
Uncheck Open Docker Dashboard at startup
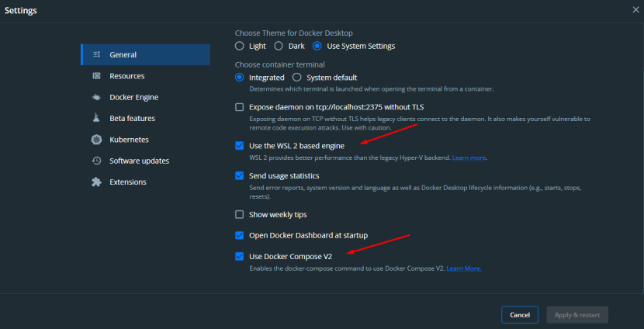point(240,235)
